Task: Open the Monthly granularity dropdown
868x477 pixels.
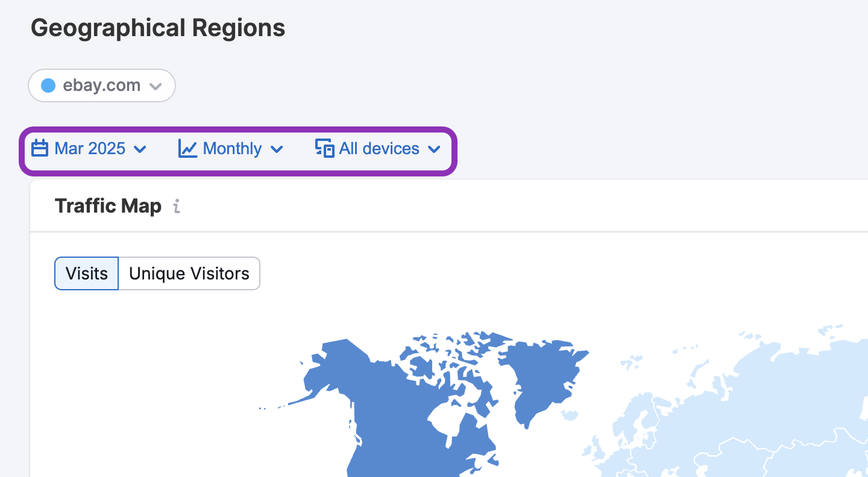Action: (x=232, y=148)
